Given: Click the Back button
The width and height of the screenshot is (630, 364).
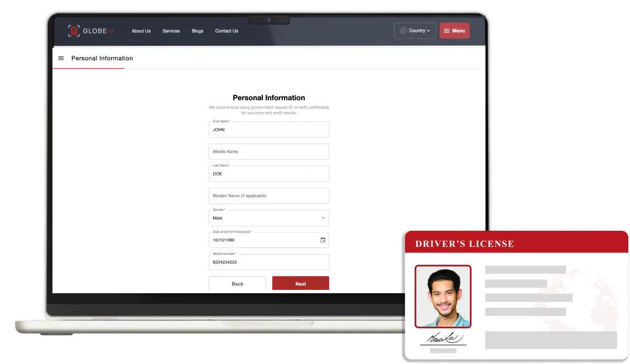Looking at the screenshot, I should 237,284.
